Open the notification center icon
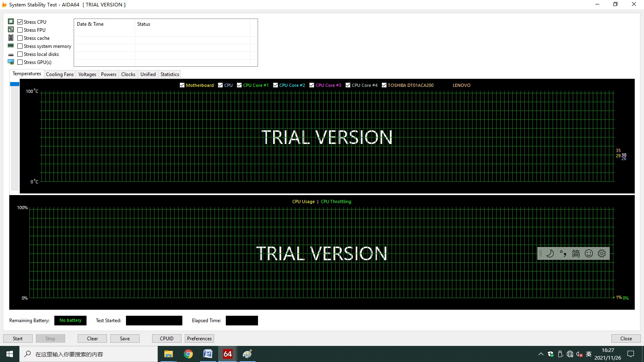 tap(631, 354)
